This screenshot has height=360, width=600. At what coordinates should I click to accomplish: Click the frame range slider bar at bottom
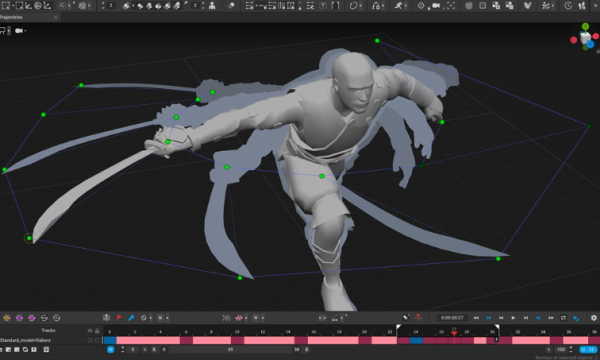[230, 349]
